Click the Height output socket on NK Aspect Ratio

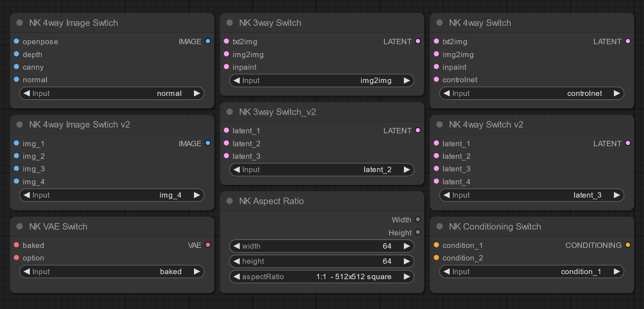tap(418, 232)
